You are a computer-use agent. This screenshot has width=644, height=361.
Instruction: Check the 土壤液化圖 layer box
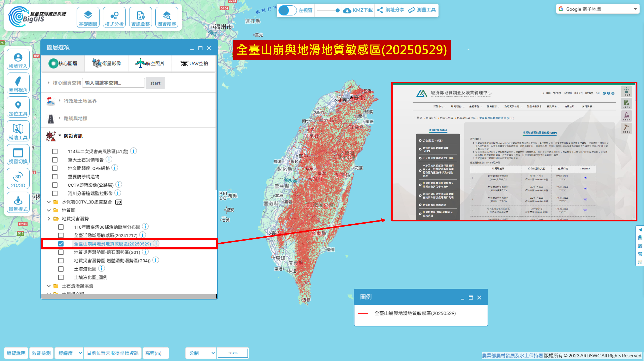coord(61,269)
